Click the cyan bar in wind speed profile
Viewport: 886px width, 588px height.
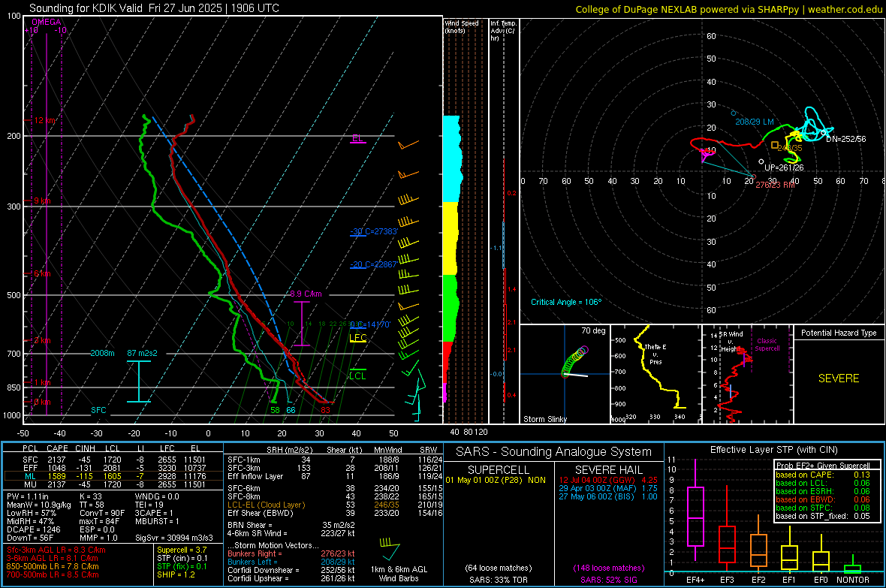[x=452, y=159]
